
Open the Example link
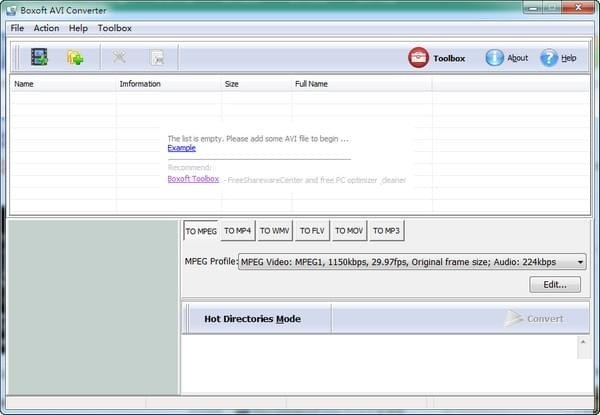point(182,148)
